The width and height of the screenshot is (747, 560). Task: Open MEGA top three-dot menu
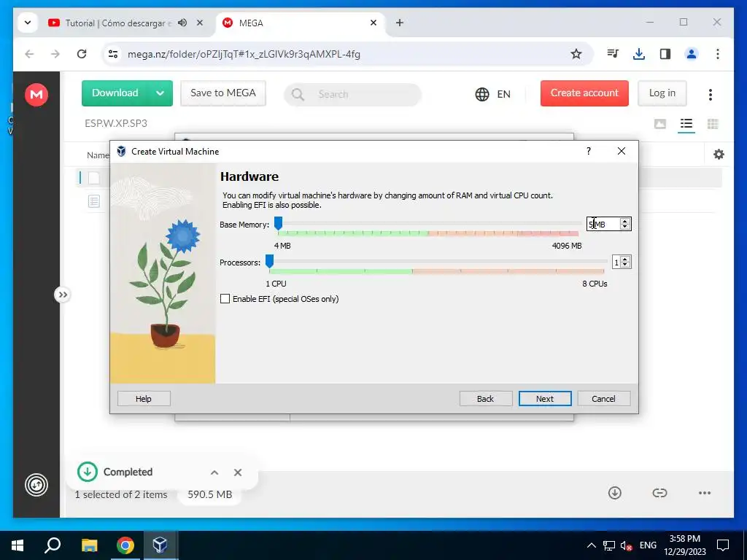(710, 94)
